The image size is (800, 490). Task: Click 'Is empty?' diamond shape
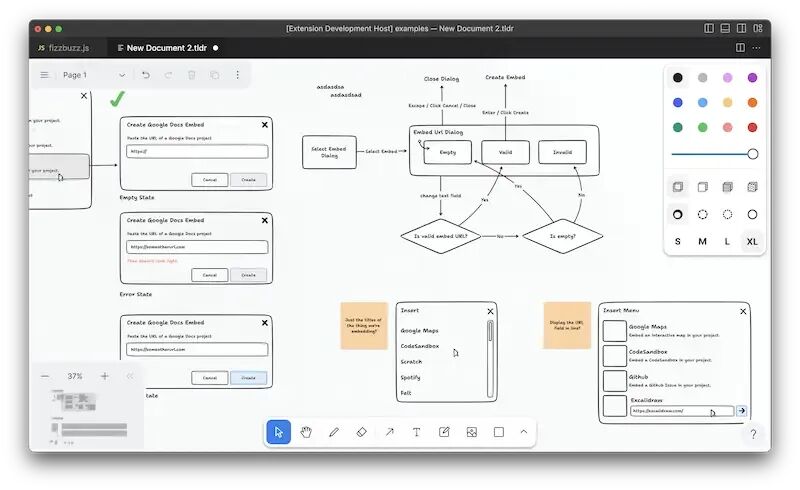coord(563,236)
